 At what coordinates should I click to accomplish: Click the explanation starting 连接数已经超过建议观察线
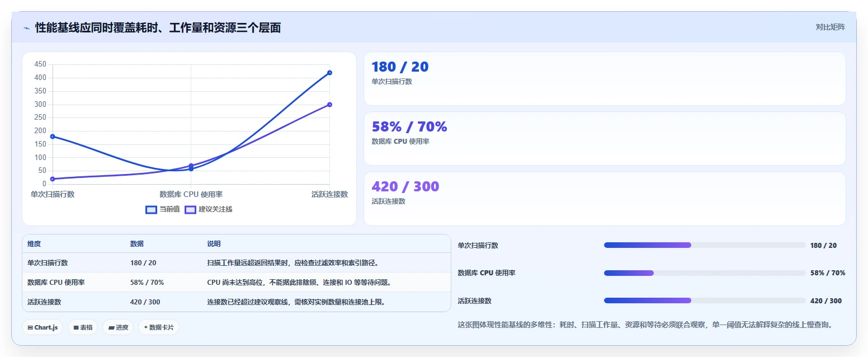pos(297,302)
